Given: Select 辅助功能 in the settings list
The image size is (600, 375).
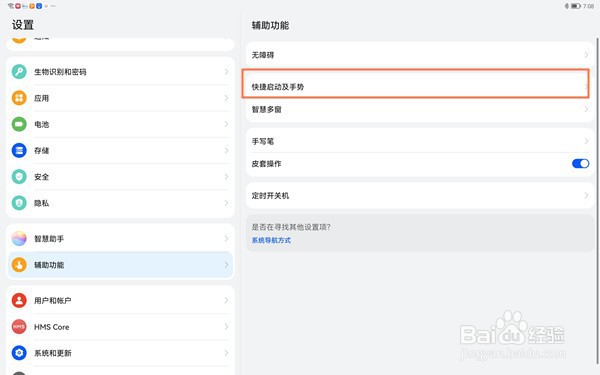Looking at the screenshot, I should point(120,265).
